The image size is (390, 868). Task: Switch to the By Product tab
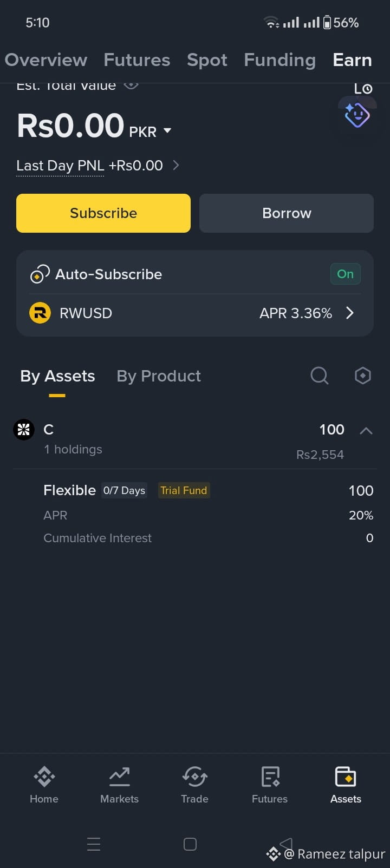coord(159,376)
